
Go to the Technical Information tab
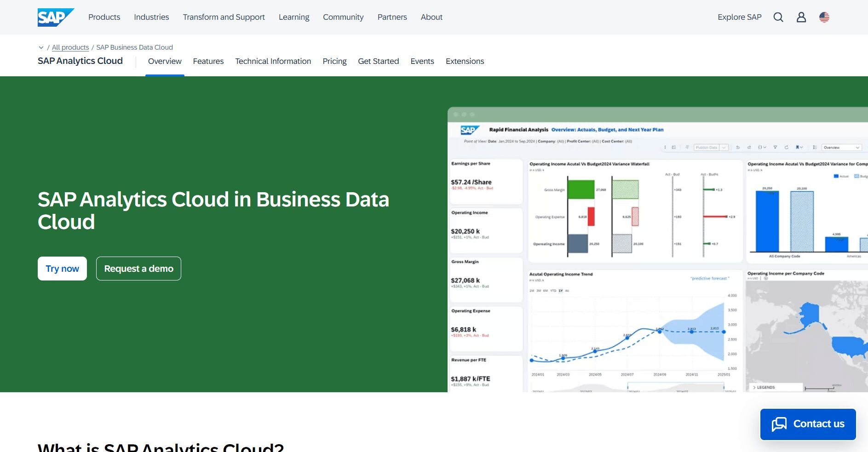coord(273,62)
